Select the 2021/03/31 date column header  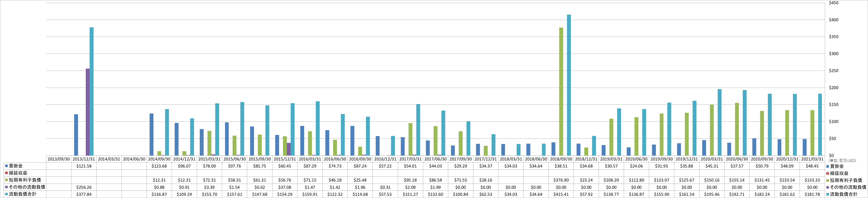point(812,159)
